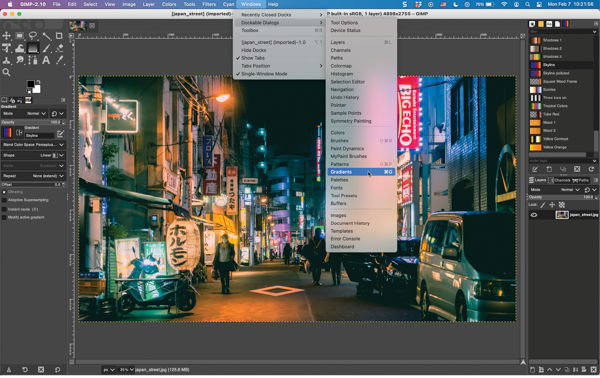
Task: Select the Crop tool in the toolbox
Action: 59,36
